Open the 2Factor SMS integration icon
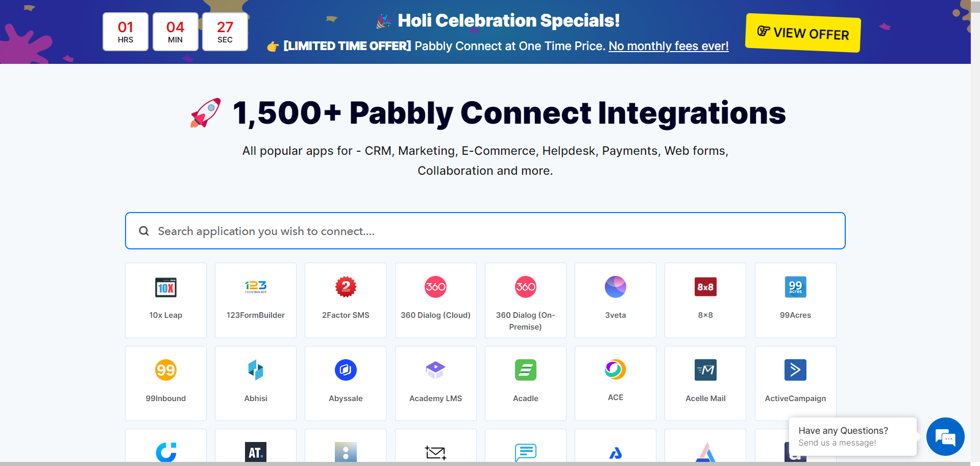The width and height of the screenshot is (980, 466). point(346,287)
